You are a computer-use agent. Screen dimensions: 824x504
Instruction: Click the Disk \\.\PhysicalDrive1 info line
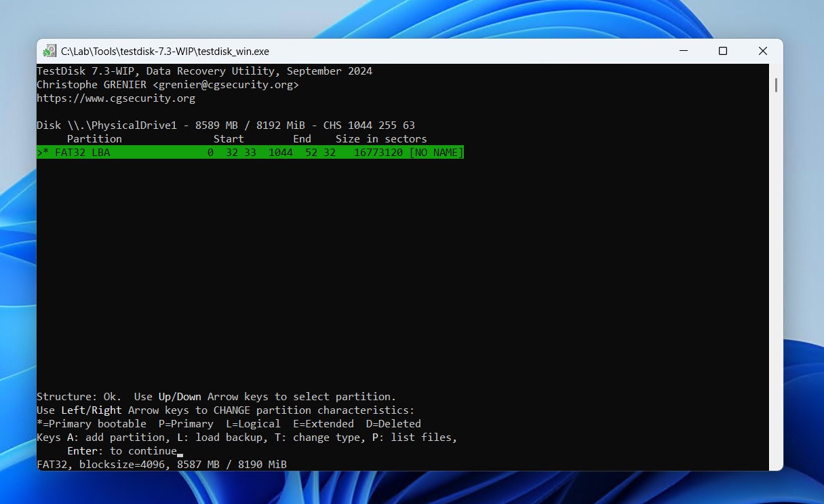click(x=225, y=125)
